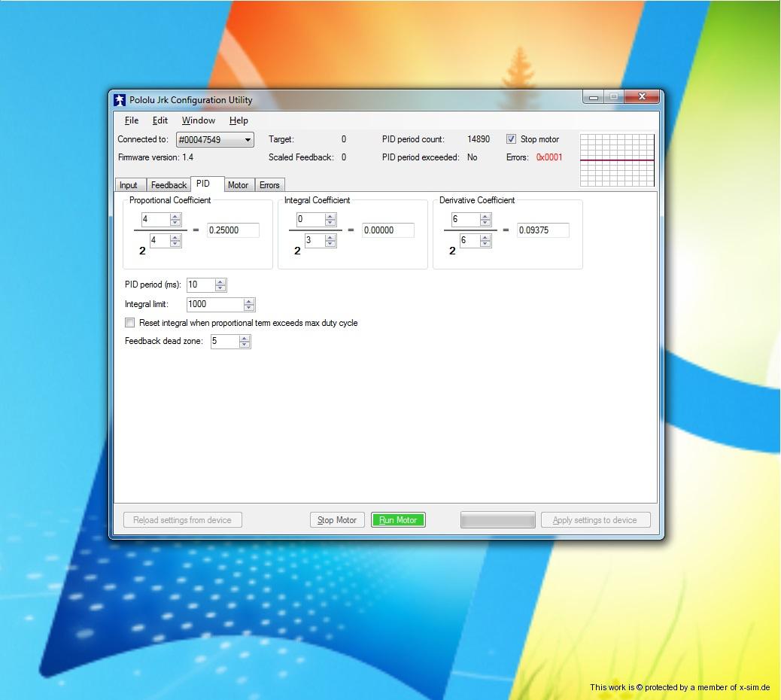Open the Connected to device dropdown
Screen dimensions: 781x700
click(x=247, y=140)
